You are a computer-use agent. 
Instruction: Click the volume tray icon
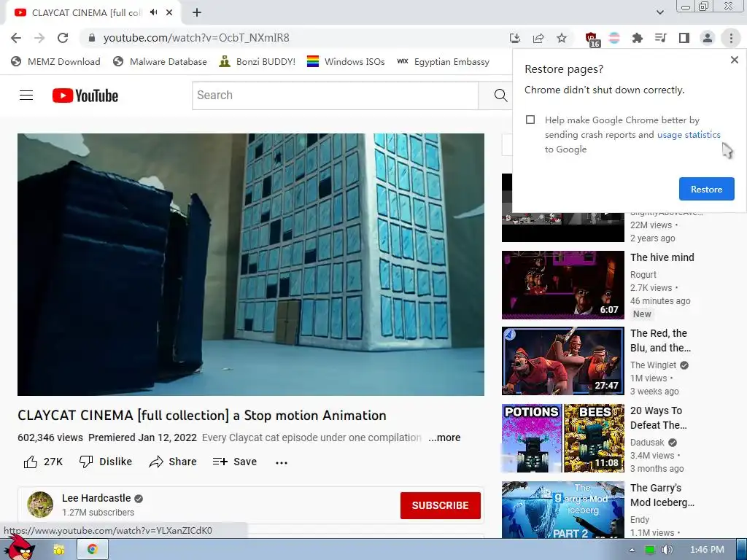667,550
